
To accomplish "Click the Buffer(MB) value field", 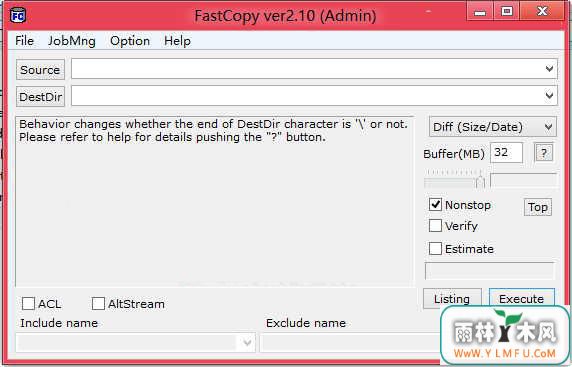I will pos(506,152).
